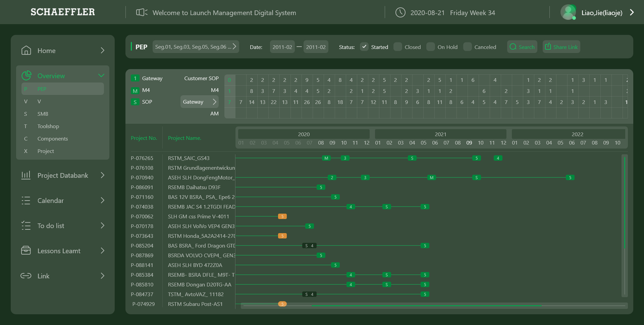Click the project name RSEMB JAC S4 1.2TGDI FEAD
Viewport: 644px width, 325px height.
pyautogui.click(x=201, y=207)
